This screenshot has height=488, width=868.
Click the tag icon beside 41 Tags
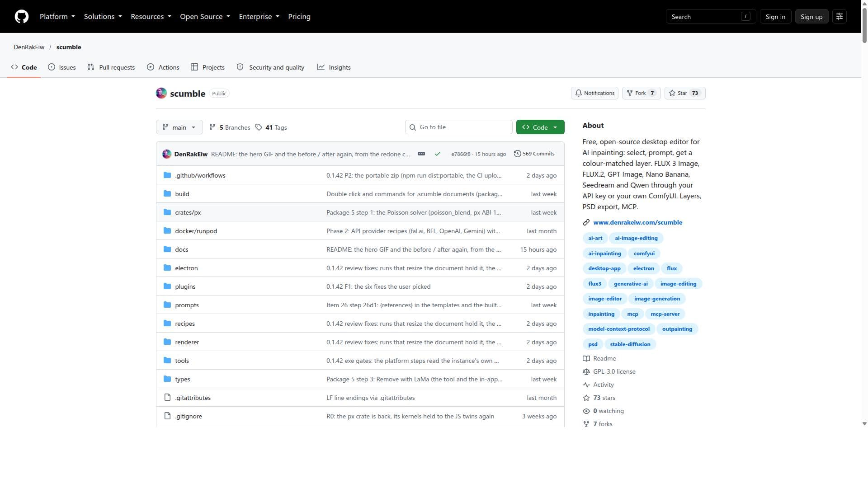click(x=259, y=127)
